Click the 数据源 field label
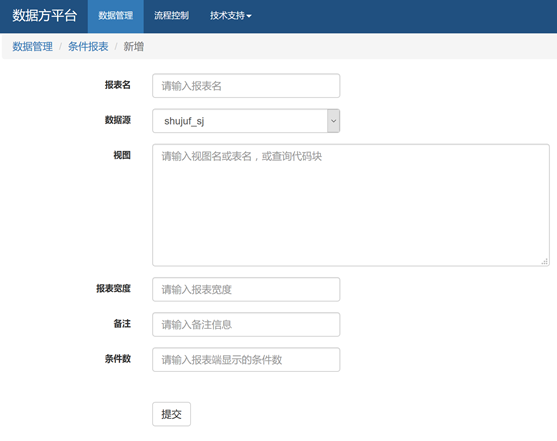 (118, 120)
